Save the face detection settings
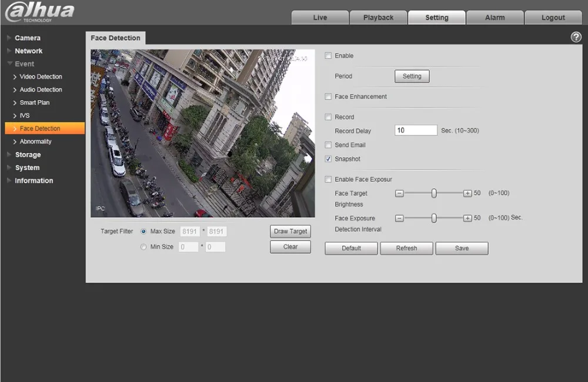588x382 pixels. tap(462, 248)
